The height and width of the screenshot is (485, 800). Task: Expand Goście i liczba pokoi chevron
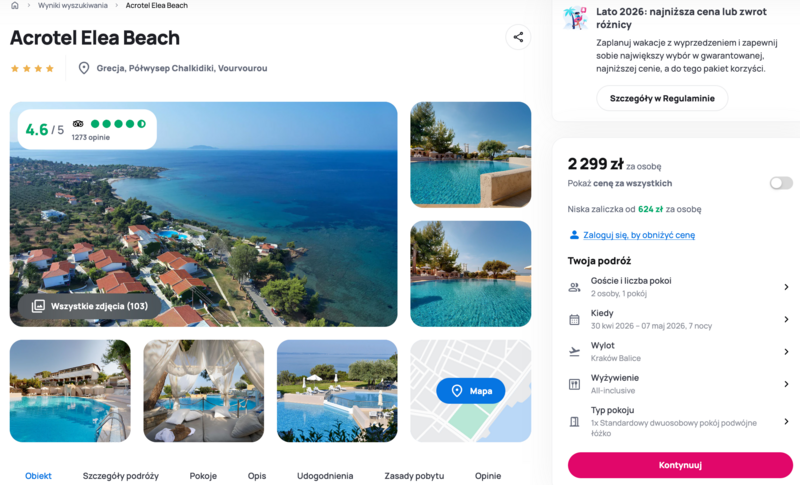point(786,287)
